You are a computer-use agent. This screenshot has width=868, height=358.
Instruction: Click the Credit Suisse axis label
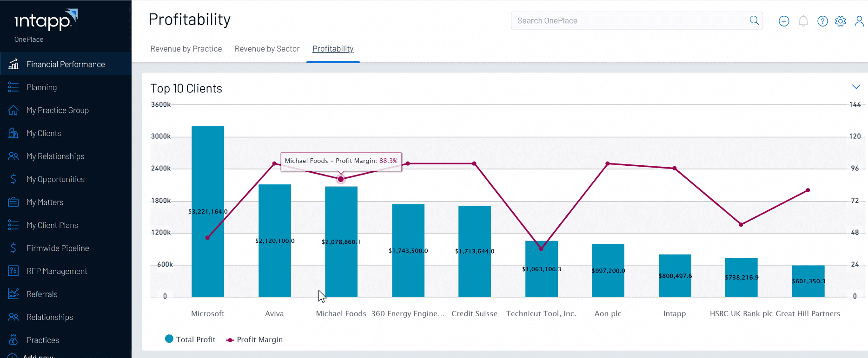coord(474,313)
